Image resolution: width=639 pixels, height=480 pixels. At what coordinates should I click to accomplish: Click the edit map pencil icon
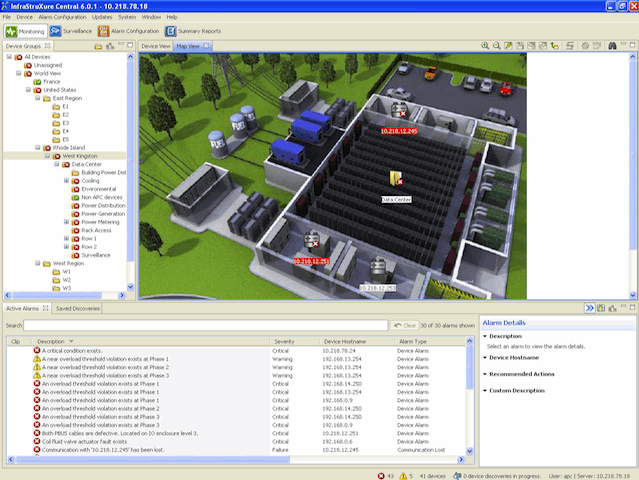(508, 46)
